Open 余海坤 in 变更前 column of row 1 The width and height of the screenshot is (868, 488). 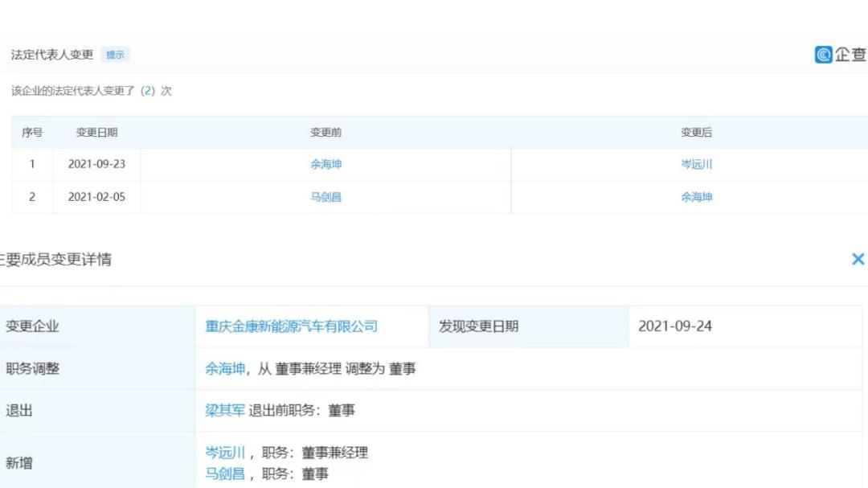click(x=326, y=164)
